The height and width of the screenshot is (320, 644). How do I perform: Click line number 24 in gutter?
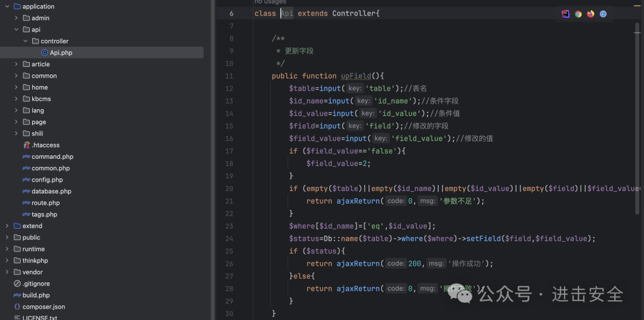click(229, 239)
